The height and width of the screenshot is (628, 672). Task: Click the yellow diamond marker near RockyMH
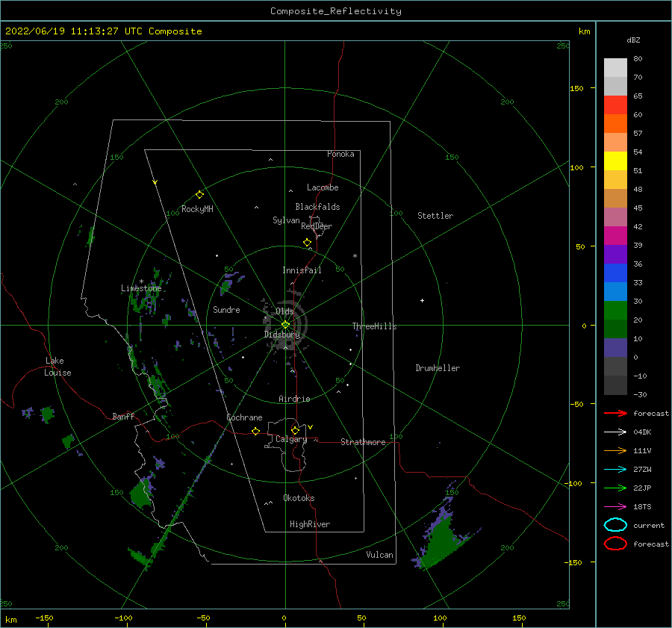(x=199, y=195)
